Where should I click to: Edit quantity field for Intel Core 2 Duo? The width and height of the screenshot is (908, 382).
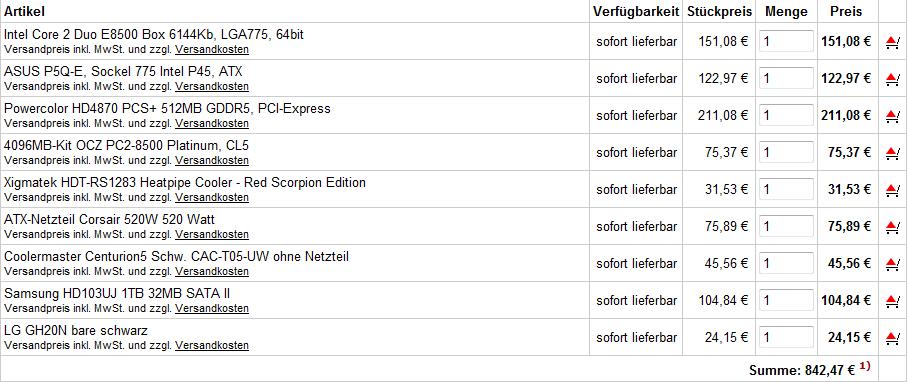(x=786, y=41)
